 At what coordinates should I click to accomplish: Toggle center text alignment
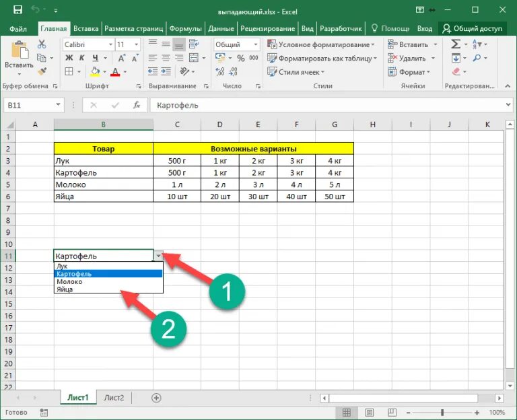tap(166, 58)
